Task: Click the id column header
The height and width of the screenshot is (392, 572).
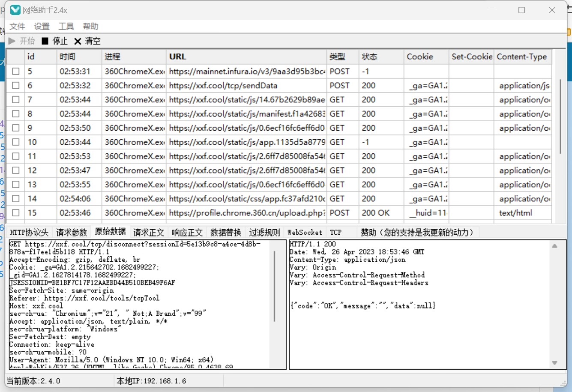Action: (41, 57)
